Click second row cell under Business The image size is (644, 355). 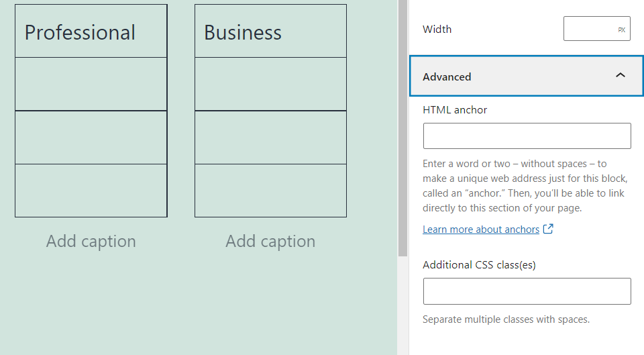(x=270, y=84)
